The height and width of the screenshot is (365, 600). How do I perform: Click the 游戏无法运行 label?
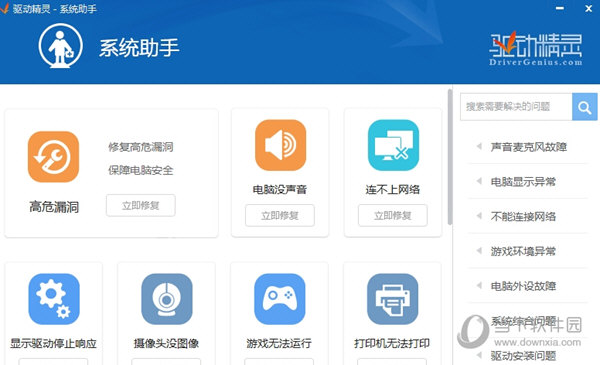(x=279, y=343)
